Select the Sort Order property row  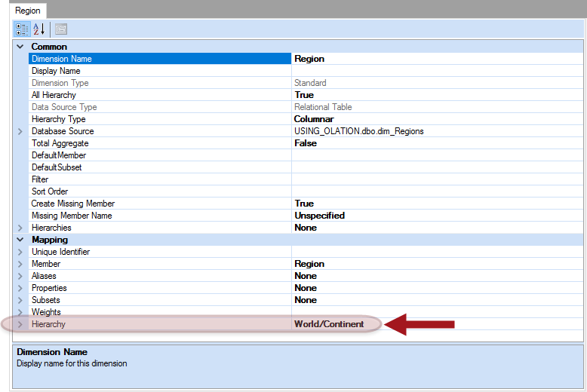point(50,191)
